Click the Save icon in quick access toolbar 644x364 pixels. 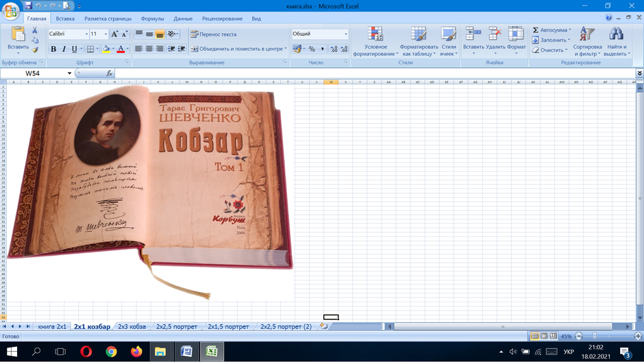28,5
